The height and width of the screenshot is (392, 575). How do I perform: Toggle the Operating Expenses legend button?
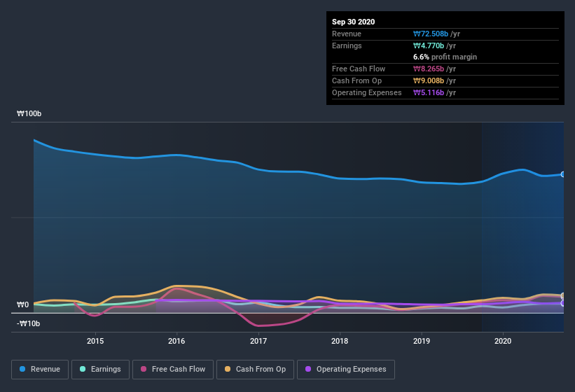346,370
